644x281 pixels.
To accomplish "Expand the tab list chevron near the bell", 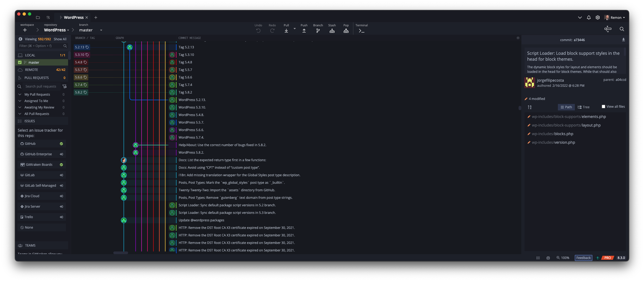I will [x=580, y=17].
